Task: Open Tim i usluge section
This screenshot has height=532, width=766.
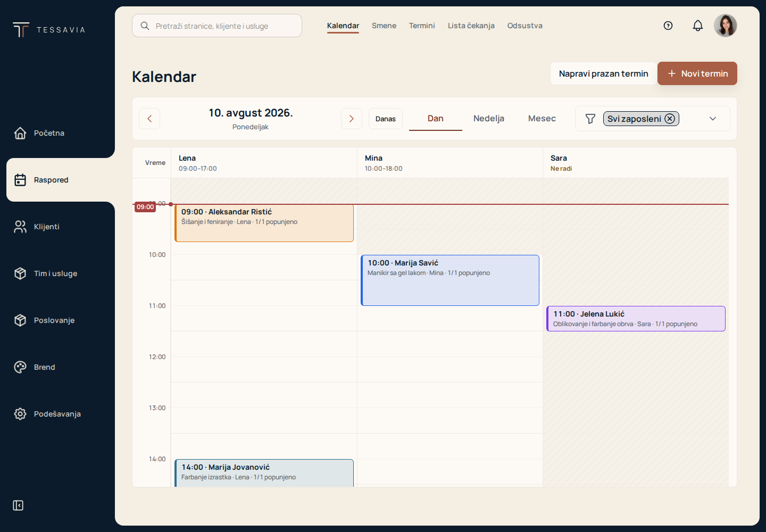Action: click(57, 273)
